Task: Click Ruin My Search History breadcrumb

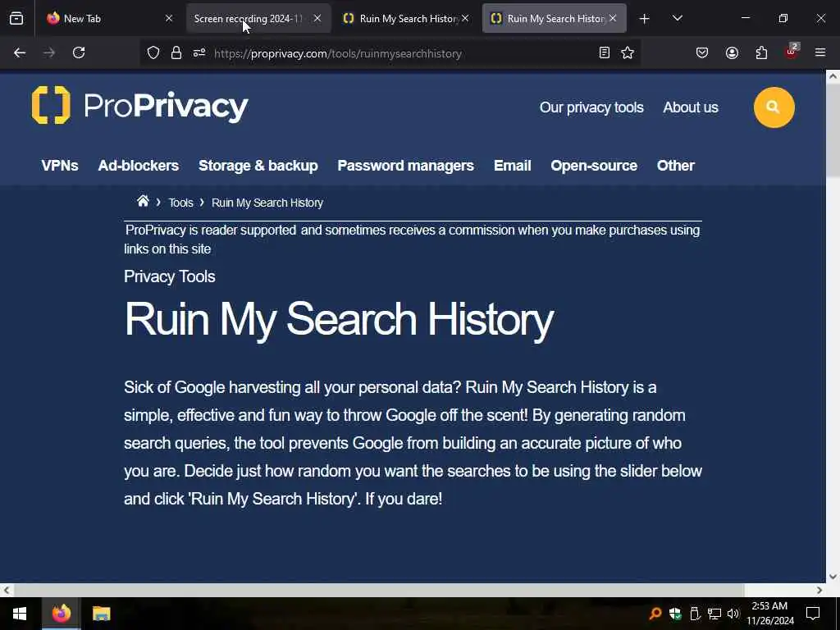Action: click(267, 203)
